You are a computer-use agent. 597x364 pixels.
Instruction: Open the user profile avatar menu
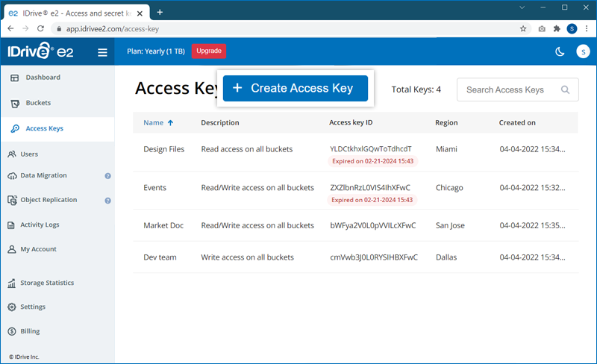583,51
